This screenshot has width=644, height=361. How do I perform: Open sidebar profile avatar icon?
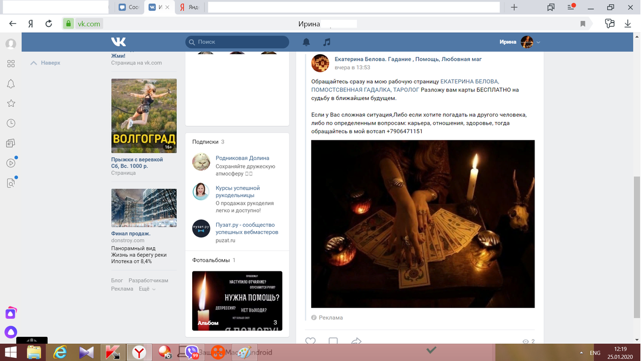(x=11, y=44)
